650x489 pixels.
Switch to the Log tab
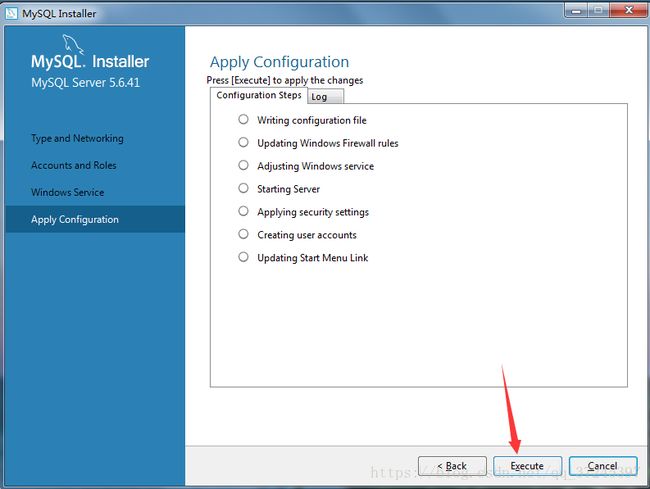point(325,97)
